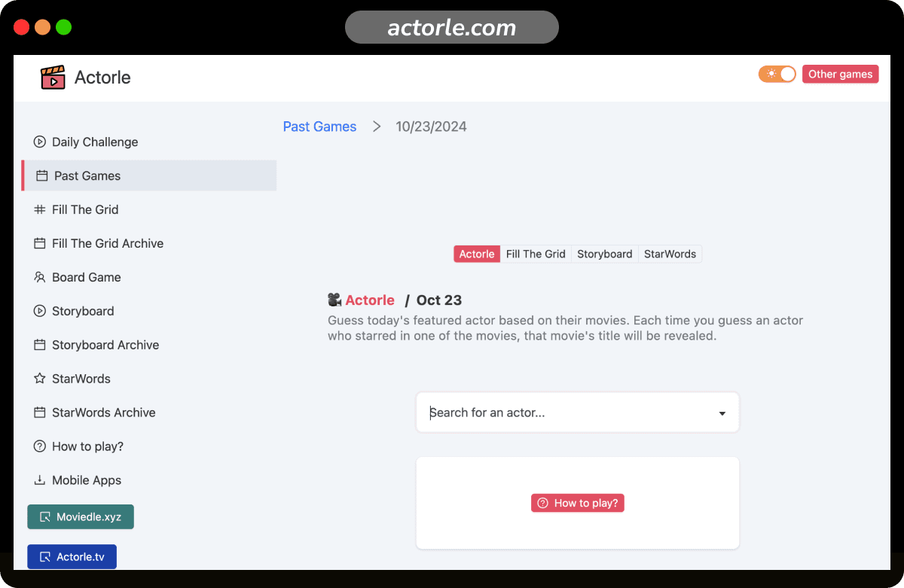The width and height of the screenshot is (904, 588).
Task: Follow the Past Games breadcrumb link
Action: 319,126
